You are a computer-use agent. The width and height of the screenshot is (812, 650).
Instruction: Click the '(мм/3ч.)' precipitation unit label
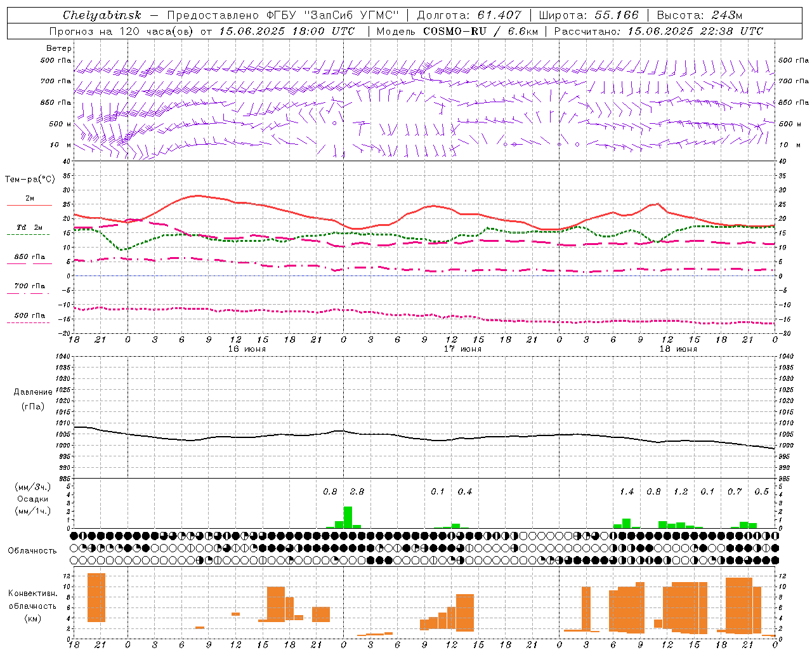tap(32, 487)
